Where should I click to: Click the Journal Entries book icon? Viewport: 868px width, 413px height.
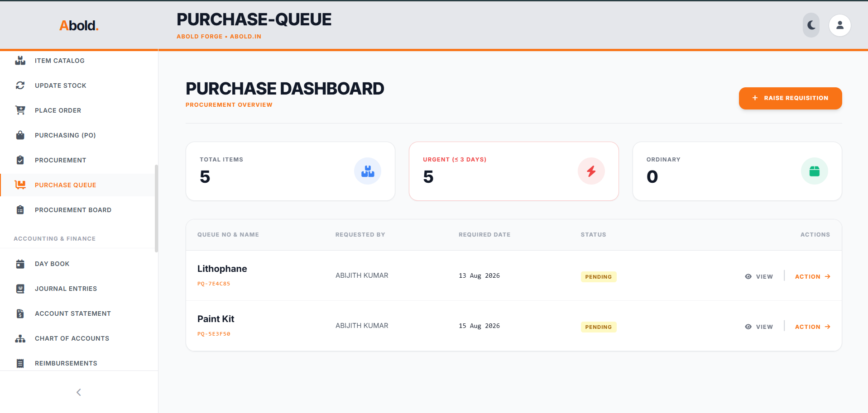[x=20, y=289]
